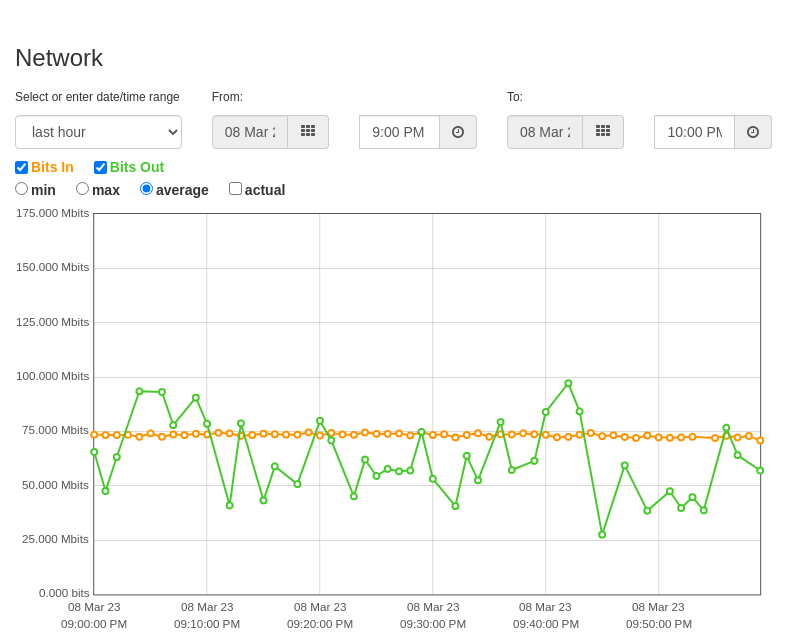Click the To date field showing 08 Mar
Viewport: 787px width, 634px height.
(x=545, y=132)
